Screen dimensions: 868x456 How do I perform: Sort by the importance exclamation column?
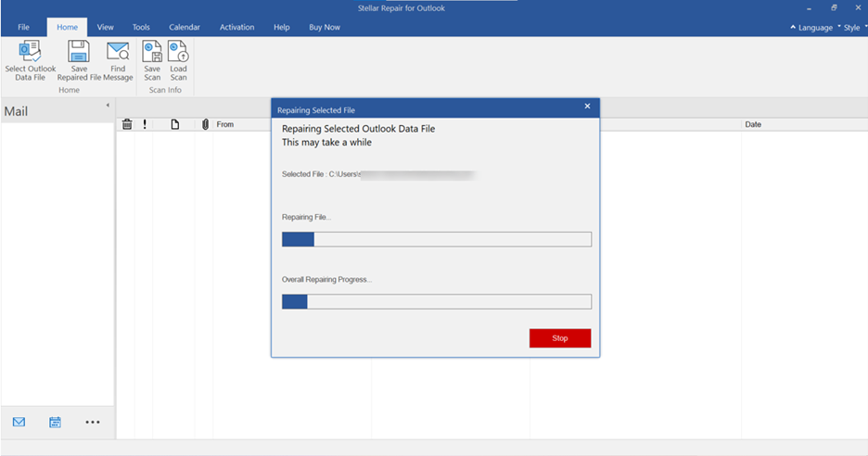click(x=145, y=124)
